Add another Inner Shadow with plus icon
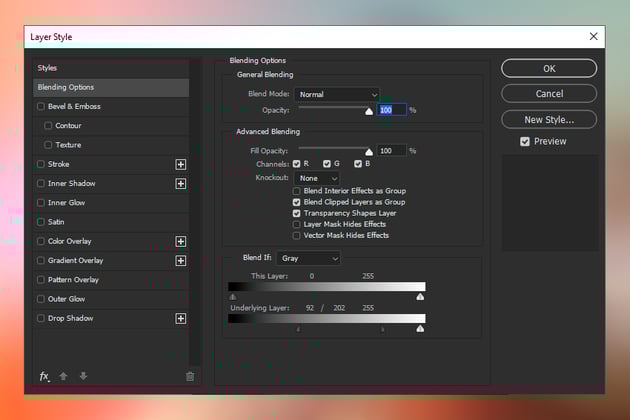Image resolution: width=630 pixels, height=420 pixels. pyautogui.click(x=181, y=184)
